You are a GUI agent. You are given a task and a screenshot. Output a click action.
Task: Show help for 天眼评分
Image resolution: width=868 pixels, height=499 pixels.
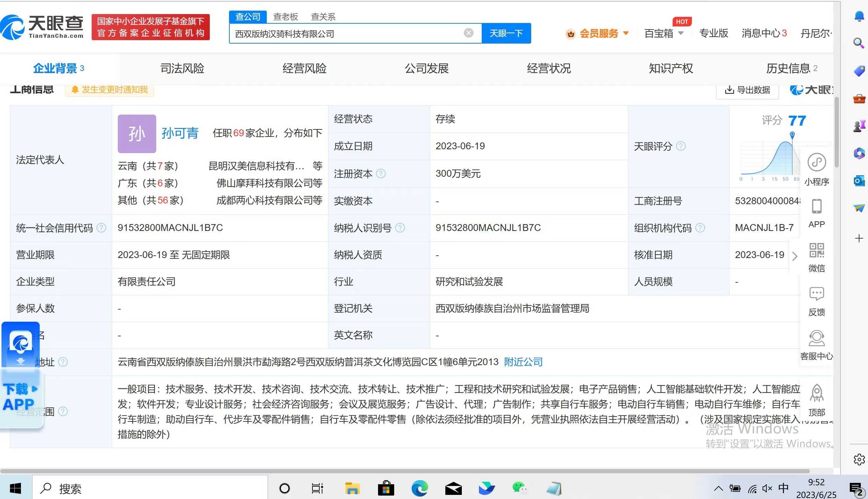681,146
